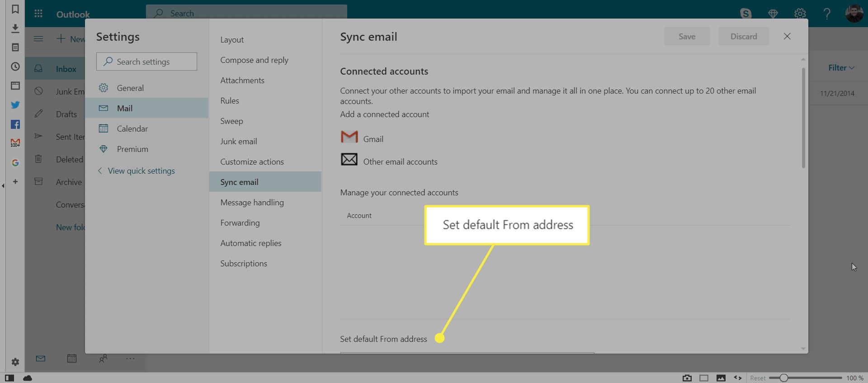Select Calendar settings category
The height and width of the screenshot is (383, 868).
coord(147,129)
